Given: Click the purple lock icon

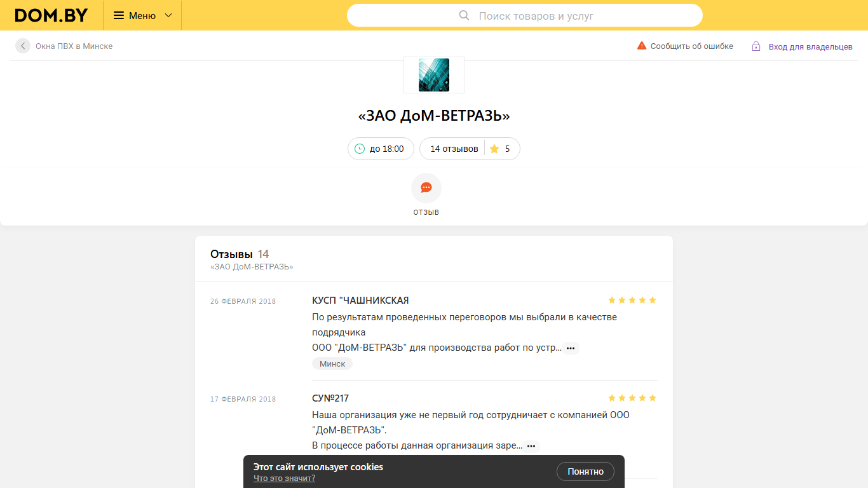Looking at the screenshot, I should (756, 46).
